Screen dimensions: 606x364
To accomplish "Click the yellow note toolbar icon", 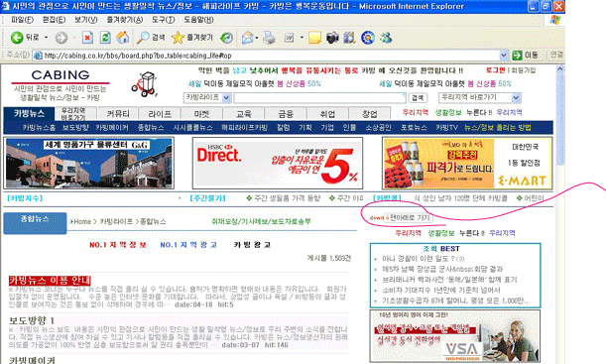I will point(314,38).
